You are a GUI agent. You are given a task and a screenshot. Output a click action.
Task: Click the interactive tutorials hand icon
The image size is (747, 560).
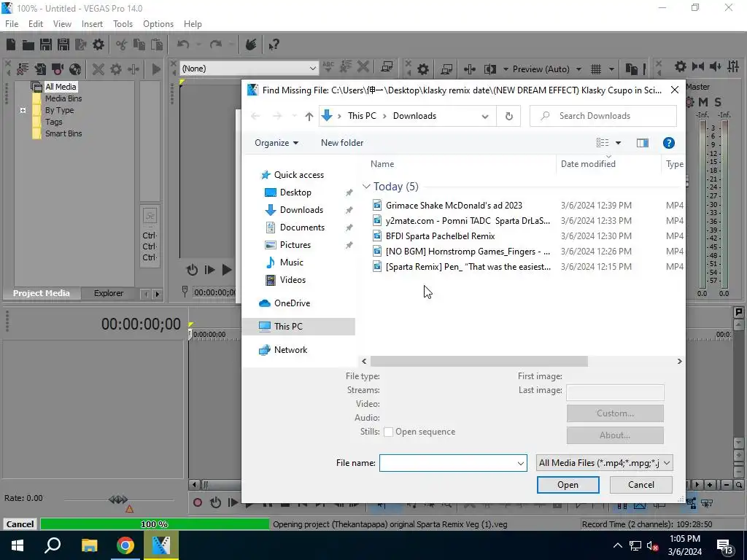[251, 44]
